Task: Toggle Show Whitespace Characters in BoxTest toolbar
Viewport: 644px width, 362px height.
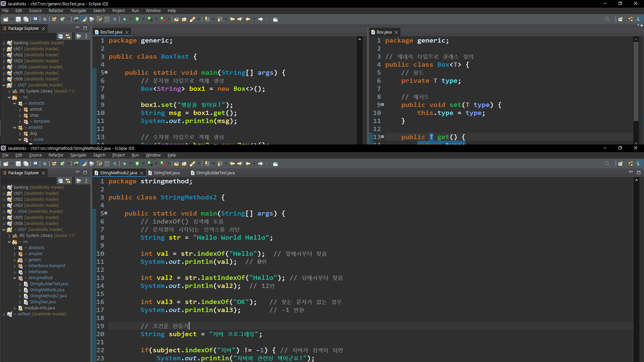Action: (115, 19)
